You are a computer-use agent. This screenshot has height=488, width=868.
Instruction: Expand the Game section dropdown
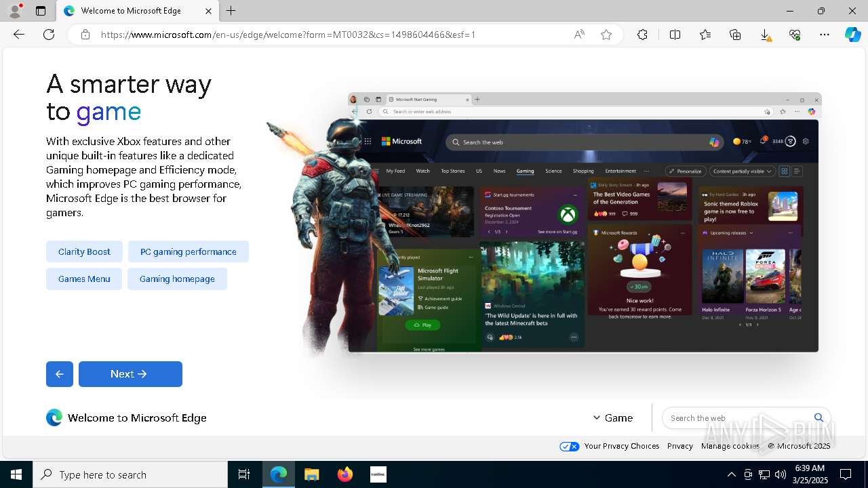point(612,418)
